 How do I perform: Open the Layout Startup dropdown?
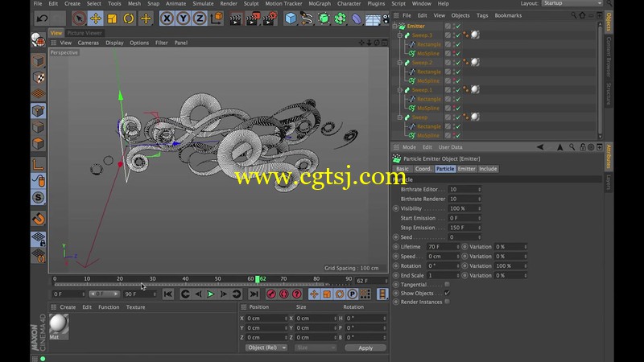tap(572, 3)
